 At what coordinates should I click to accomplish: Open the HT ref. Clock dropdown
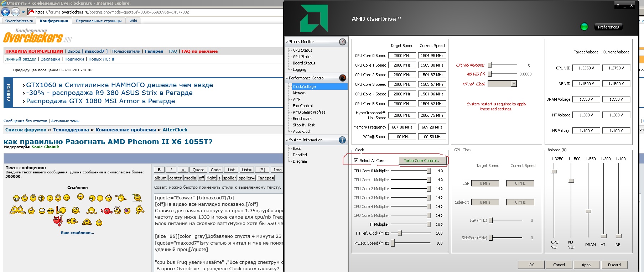514,84
